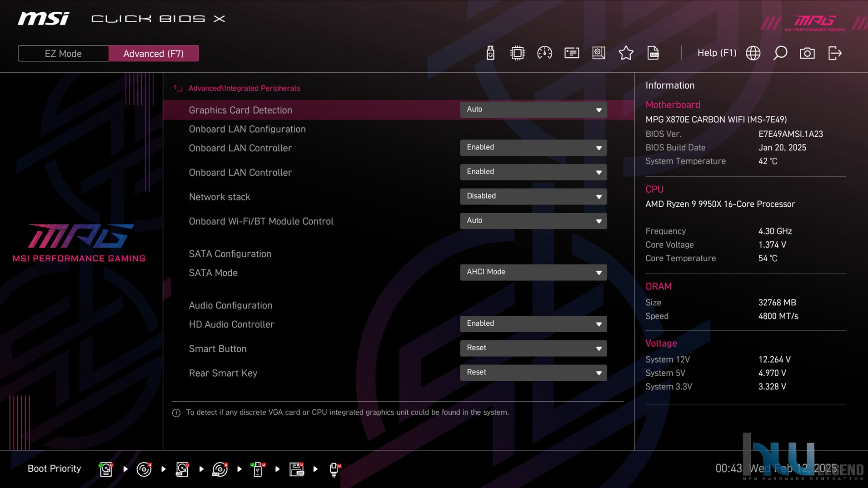The height and width of the screenshot is (488, 868).
Task: Select the hard disk boot device
Action: (106, 469)
